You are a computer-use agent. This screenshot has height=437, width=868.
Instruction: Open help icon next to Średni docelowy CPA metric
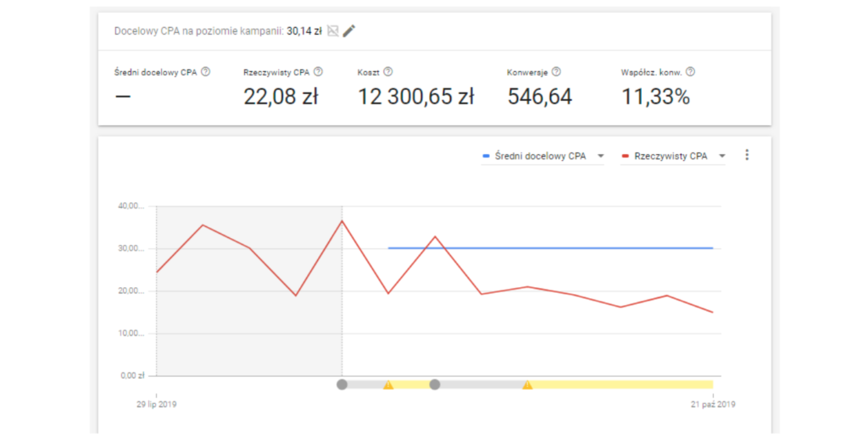coord(206,73)
